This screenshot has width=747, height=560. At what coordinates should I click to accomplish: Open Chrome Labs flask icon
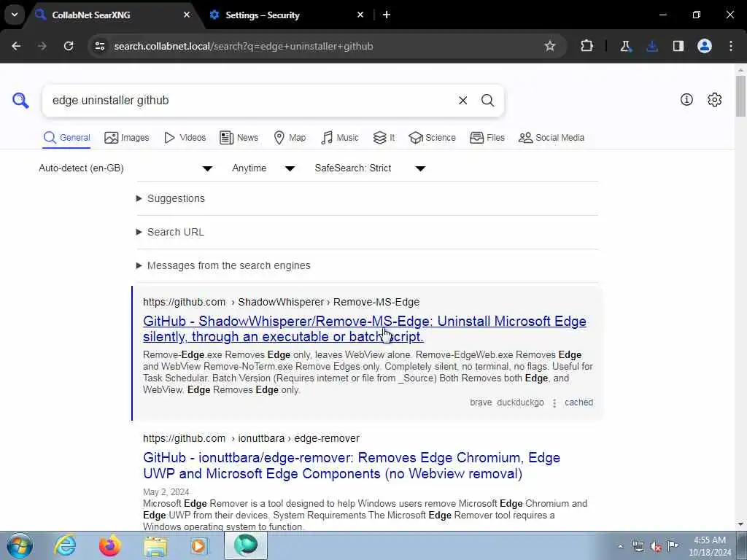[x=625, y=46]
